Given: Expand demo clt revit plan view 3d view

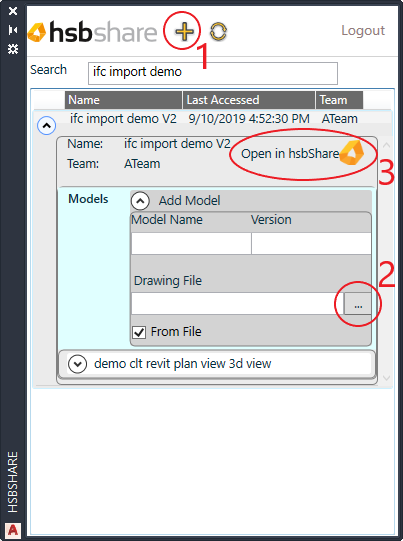Looking at the screenshot, I should tap(77, 364).
